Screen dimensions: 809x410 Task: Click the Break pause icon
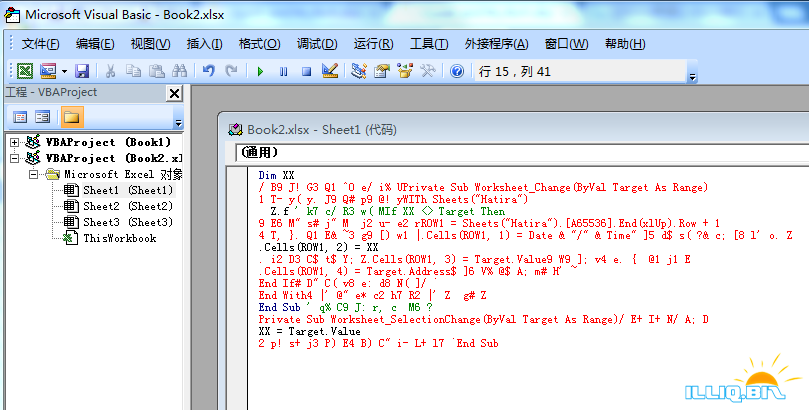[284, 71]
